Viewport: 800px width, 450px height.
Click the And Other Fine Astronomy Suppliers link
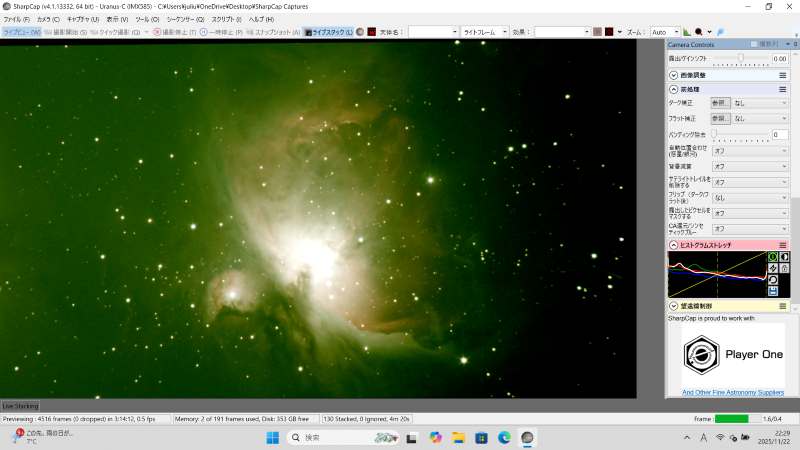733,393
